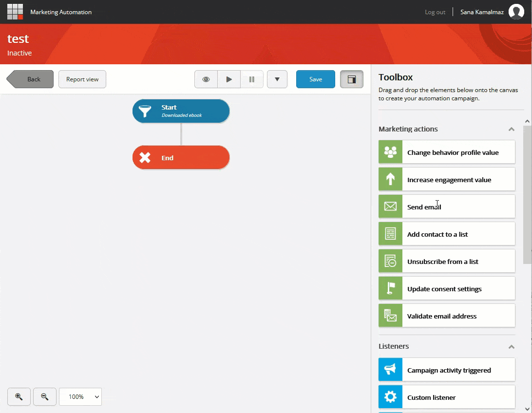Click the user avatar for Sana Kamalmaz
This screenshot has height=413, width=532.
pyautogui.click(x=516, y=12)
